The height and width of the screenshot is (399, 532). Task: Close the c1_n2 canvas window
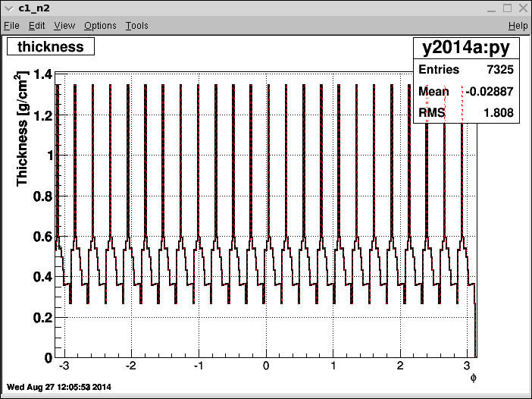click(x=523, y=8)
